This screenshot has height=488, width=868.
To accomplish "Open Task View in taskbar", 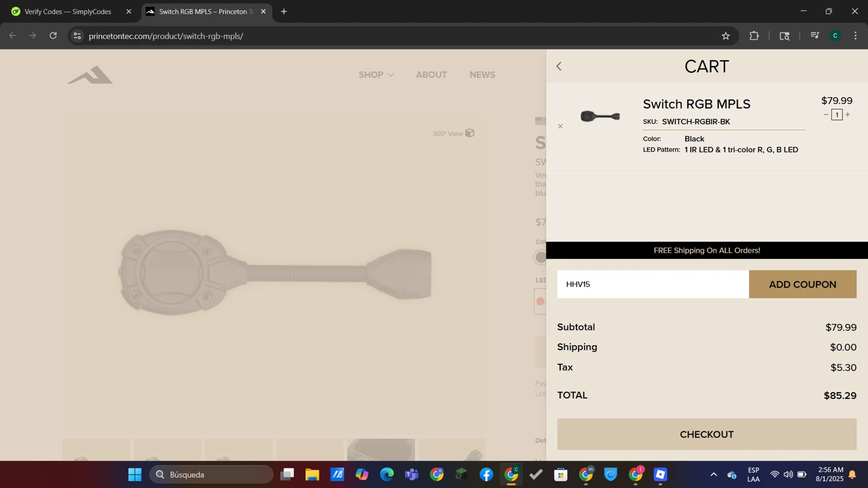I will click(287, 475).
